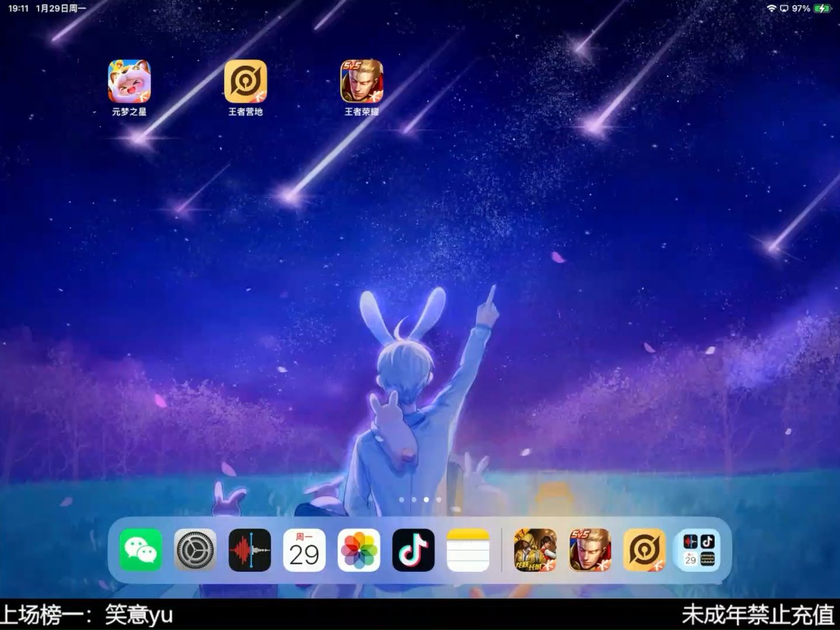840x630 pixels.
Task: Tap the 王者荣耀 label under the home icon
Action: tap(362, 111)
